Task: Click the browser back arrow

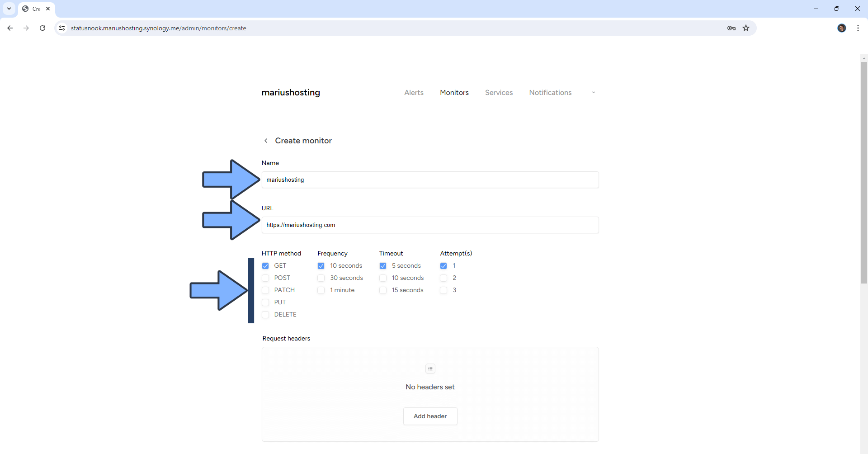Action: (10, 28)
